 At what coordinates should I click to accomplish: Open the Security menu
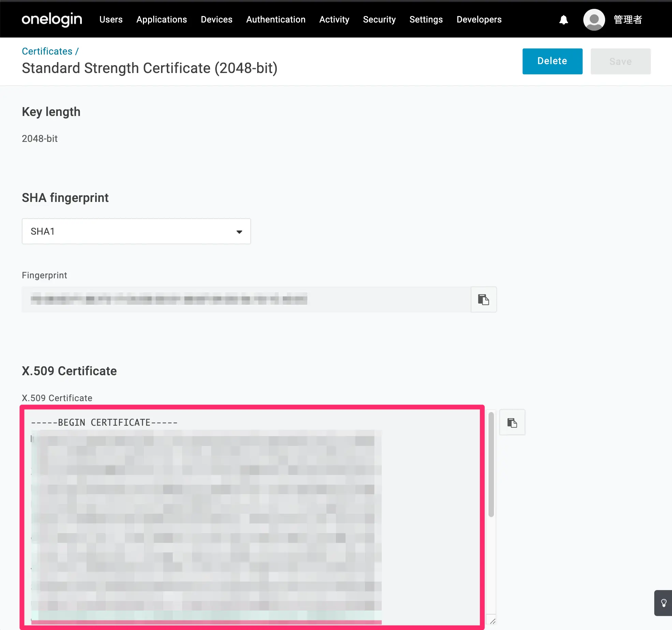point(379,19)
